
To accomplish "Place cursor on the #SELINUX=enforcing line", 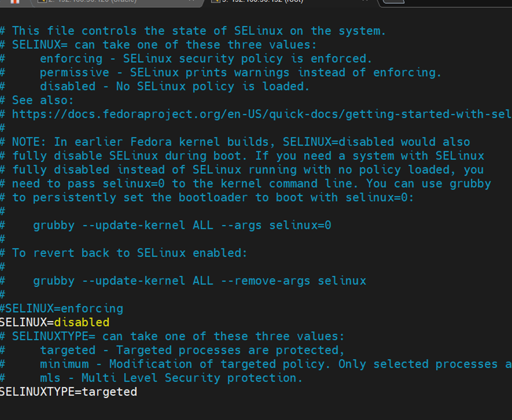I will (x=61, y=309).
